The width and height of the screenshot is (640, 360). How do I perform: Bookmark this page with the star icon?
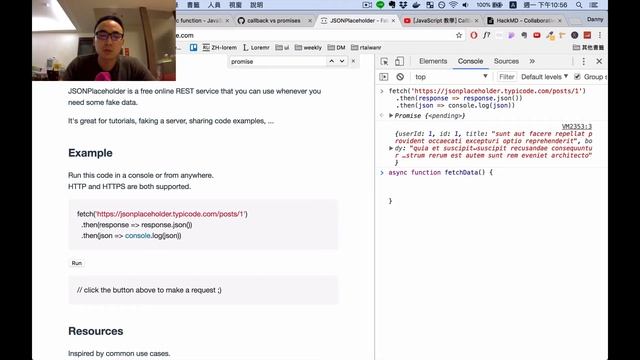tap(459, 36)
